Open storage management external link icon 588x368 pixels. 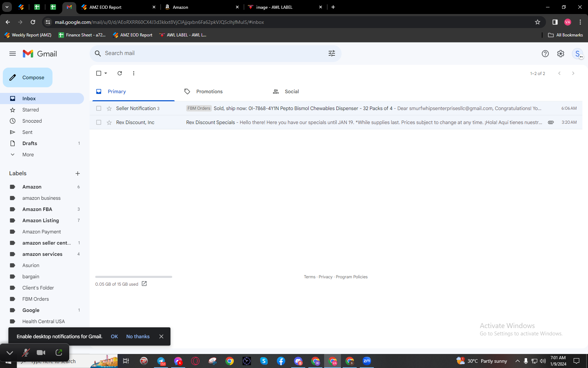144,284
